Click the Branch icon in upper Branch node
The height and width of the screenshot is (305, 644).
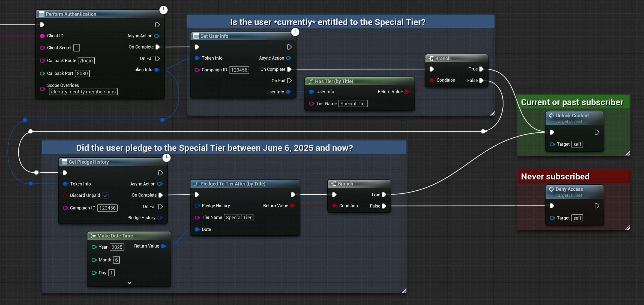tap(431, 59)
